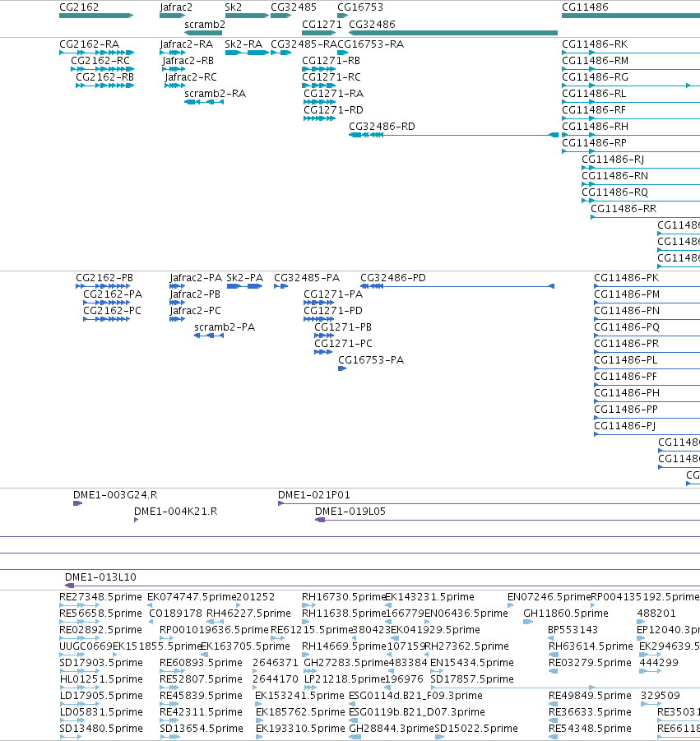This screenshot has width=700, height=741.
Task: Open the scramb2-RA transcript label
Action: [x=215, y=94]
